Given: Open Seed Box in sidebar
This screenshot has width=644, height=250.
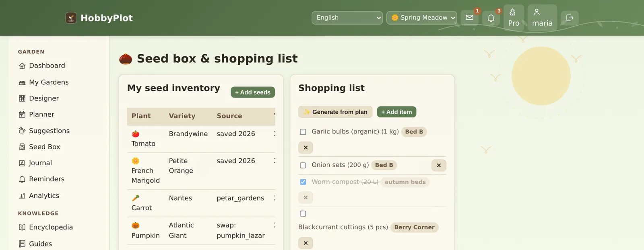Looking at the screenshot, I should click(39, 147).
